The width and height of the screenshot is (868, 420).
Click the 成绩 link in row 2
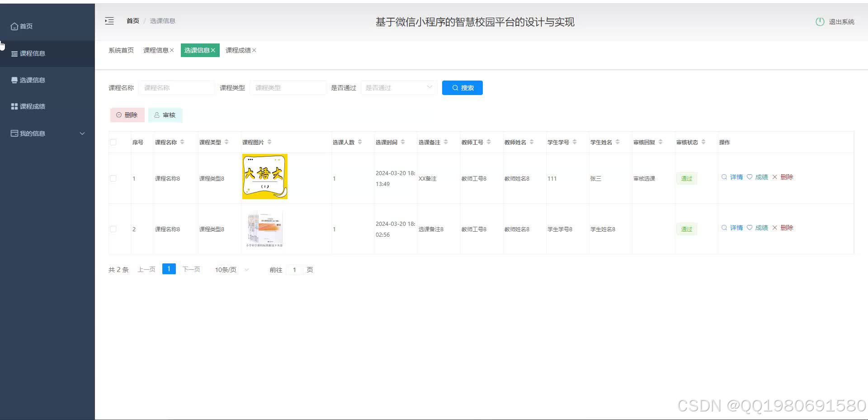coord(761,228)
